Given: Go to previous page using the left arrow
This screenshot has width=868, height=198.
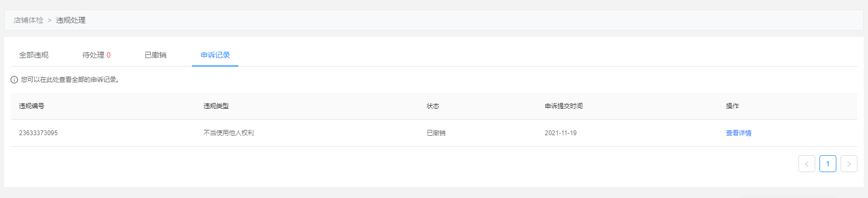Looking at the screenshot, I should (x=806, y=164).
